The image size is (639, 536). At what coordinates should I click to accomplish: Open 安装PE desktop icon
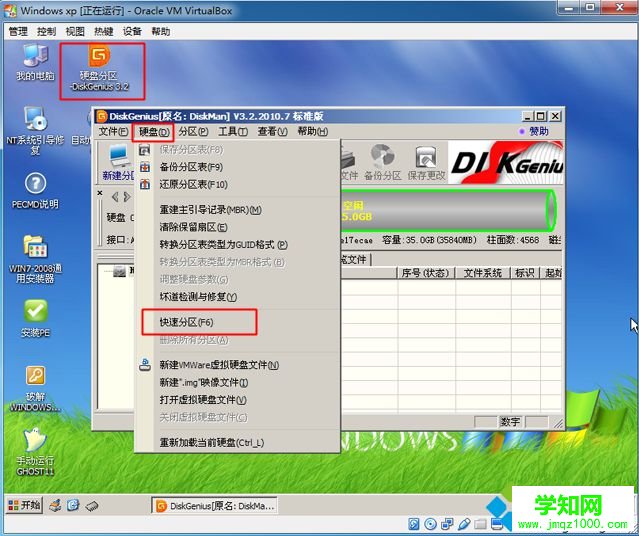[35, 318]
